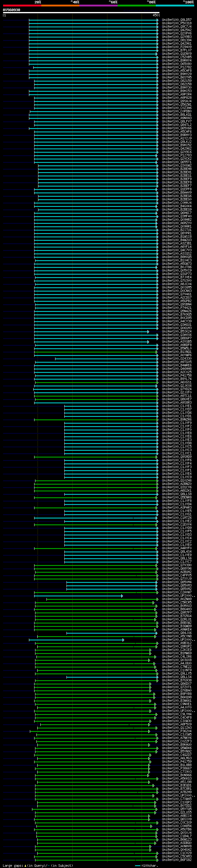The width and height of the screenshot is (197, 868).
Task: Click the arrowhead ending the UniRef100_Q03UX8 bar
Action: [x=149, y=660]
